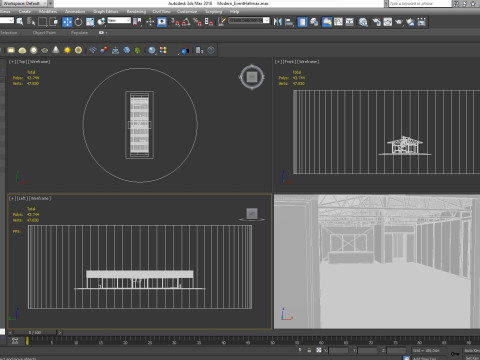This screenshot has width=480, height=360.
Task: Open the Left viewport label menu
Action: 22,198
